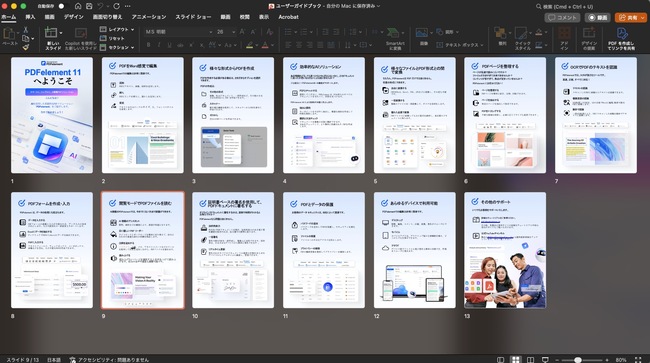Click the red font color swatch
Image resolution: width=650 pixels, height=363 pixels.
(x=265, y=45)
